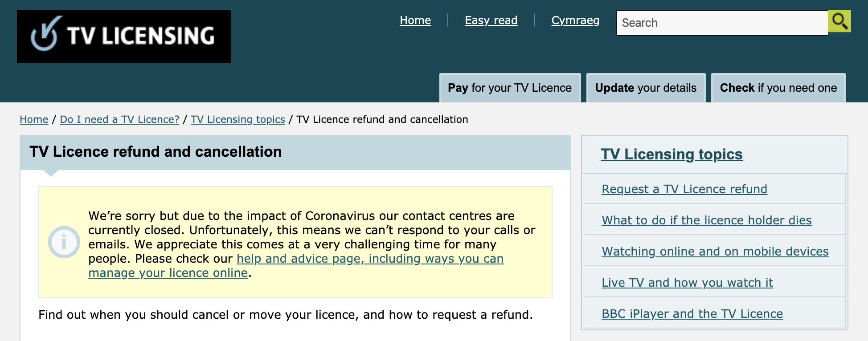The image size is (868, 341).
Task: Open Check if you need one tab
Action: (x=778, y=88)
